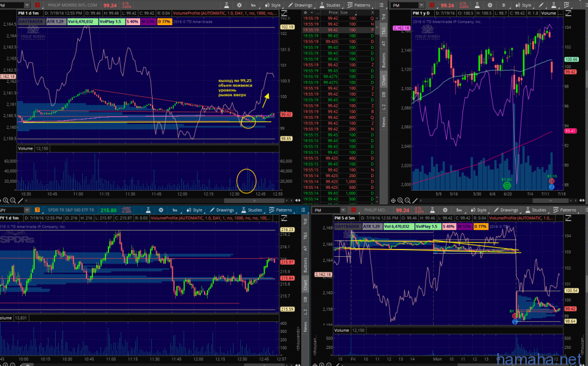The height and width of the screenshot is (366, 588).
Task: Open the Drawings menu in top-left PM chart
Action: pos(300,6)
